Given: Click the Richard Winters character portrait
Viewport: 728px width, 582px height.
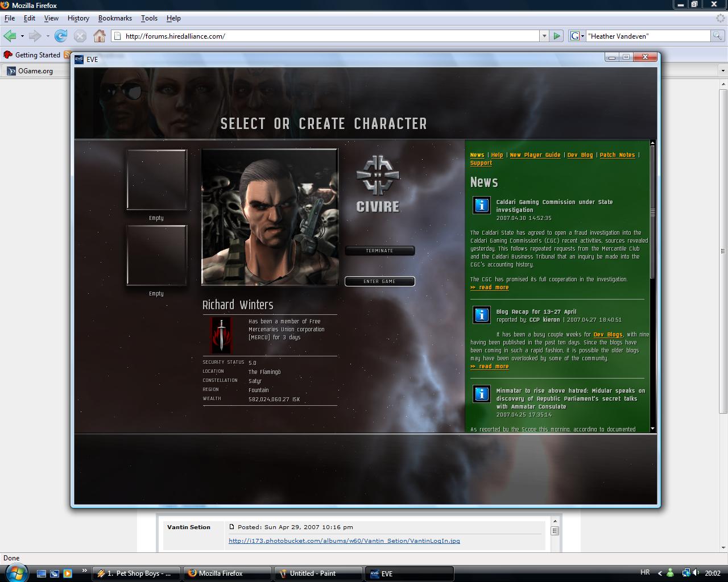Looking at the screenshot, I should [x=270, y=217].
